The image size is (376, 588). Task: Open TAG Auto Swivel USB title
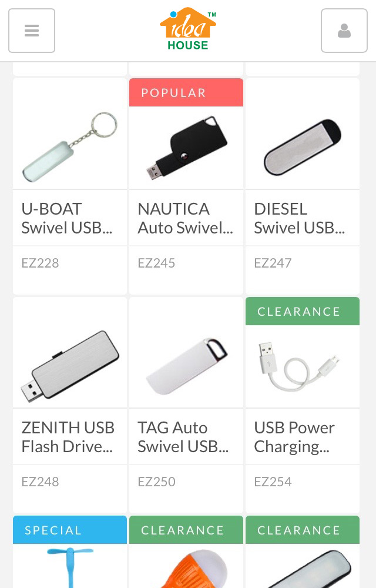[183, 437]
